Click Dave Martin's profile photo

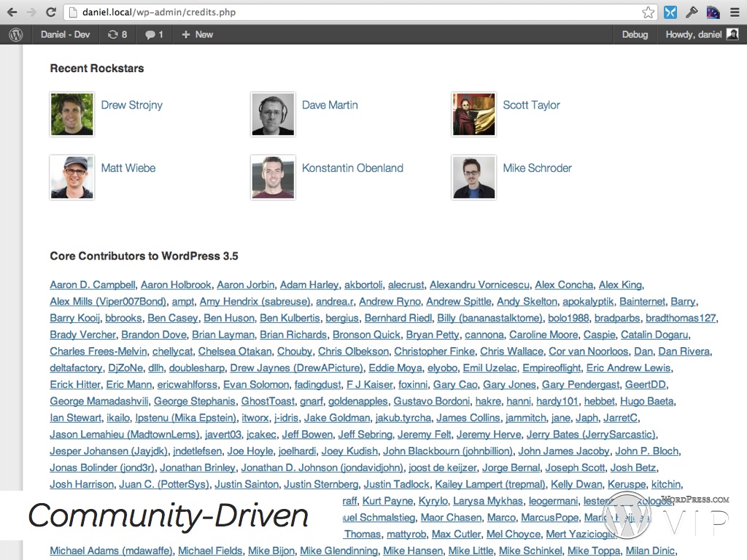[273, 114]
